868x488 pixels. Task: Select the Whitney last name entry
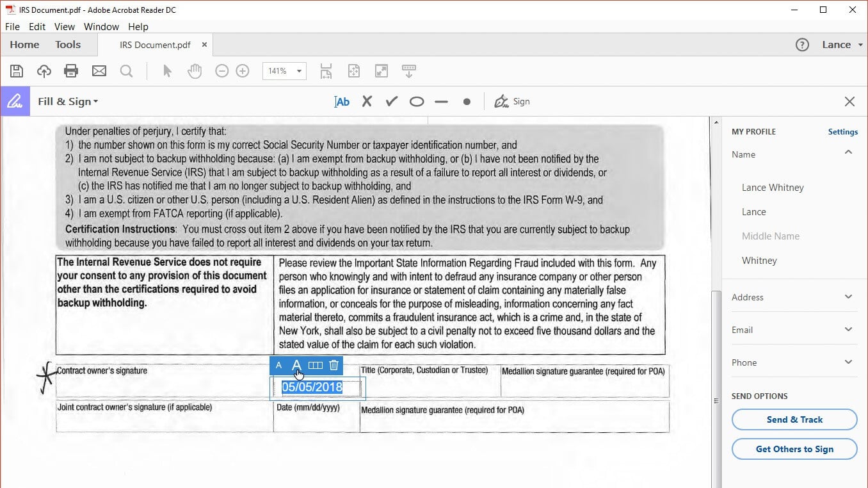click(759, 261)
